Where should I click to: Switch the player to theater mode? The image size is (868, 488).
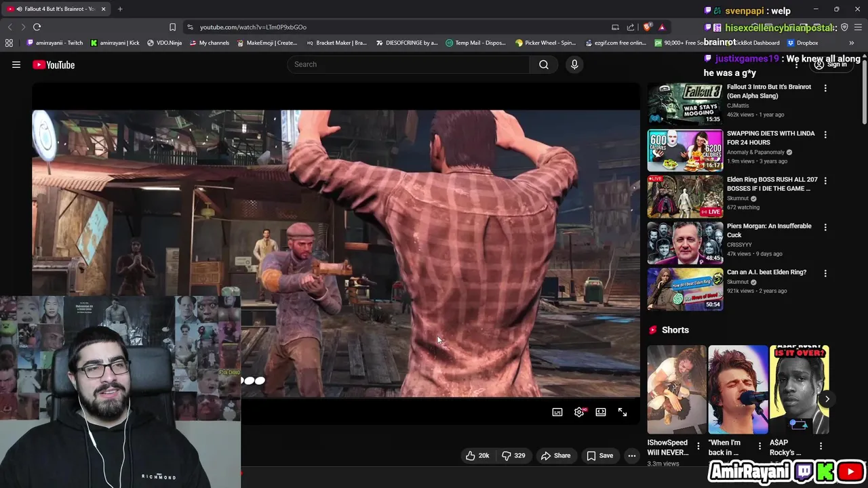coord(601,412)
